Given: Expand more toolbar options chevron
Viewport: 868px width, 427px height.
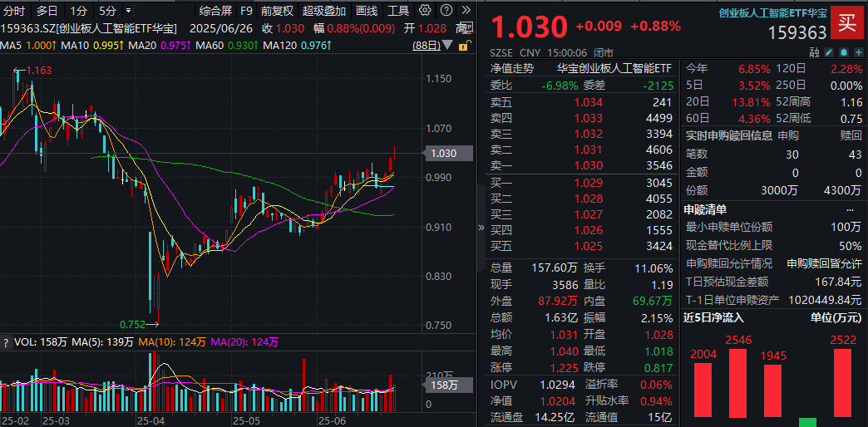Looking at the screenshot, I should pyautogui.click(x=466, y=10).
